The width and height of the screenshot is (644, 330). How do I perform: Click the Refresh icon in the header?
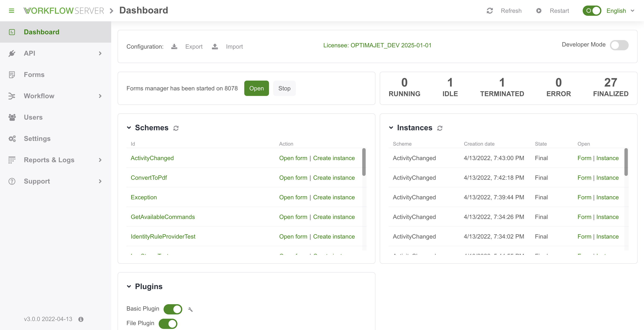[x=490, y=10]
